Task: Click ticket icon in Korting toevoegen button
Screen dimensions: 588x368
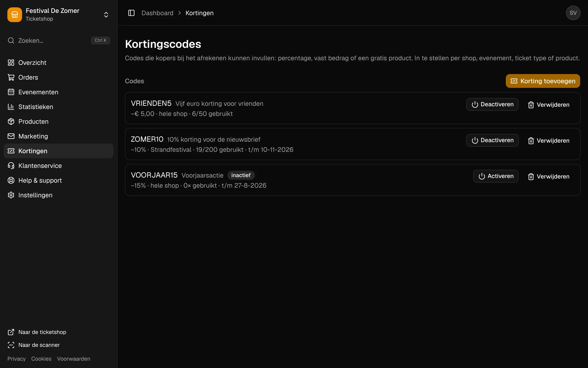Action: (x=514, y=81)
